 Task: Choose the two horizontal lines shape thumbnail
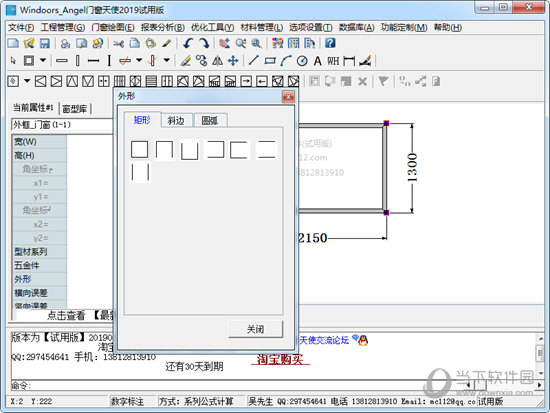[266, 149]
